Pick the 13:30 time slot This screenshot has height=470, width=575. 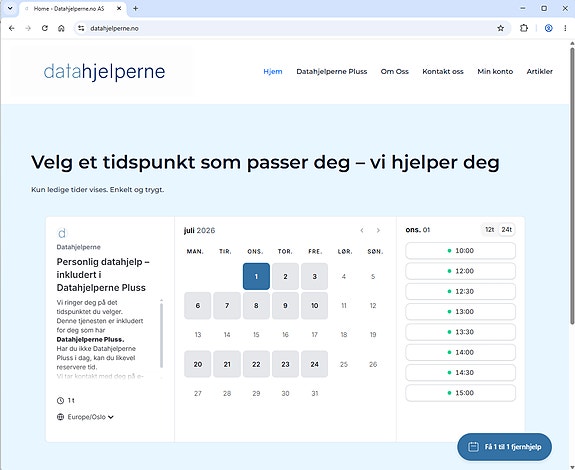coord(461,332)
